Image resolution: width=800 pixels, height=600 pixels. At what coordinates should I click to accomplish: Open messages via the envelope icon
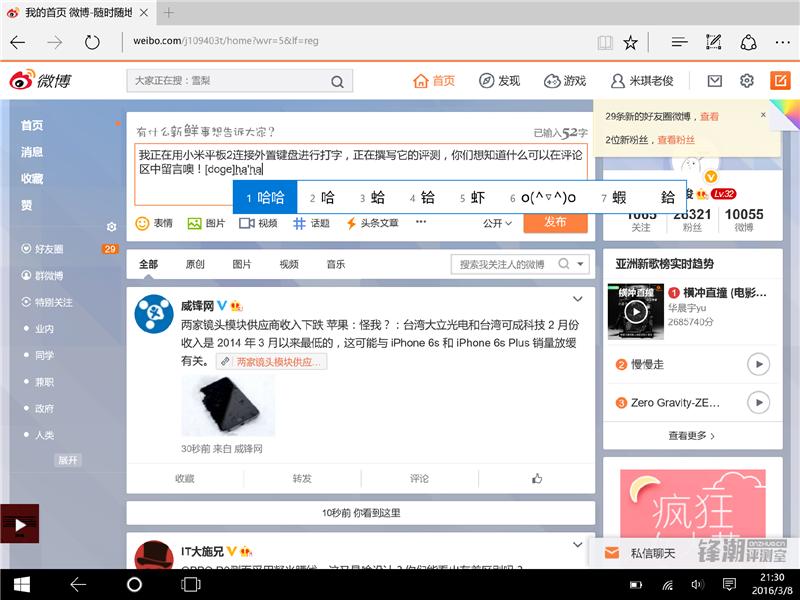(714, 79)
